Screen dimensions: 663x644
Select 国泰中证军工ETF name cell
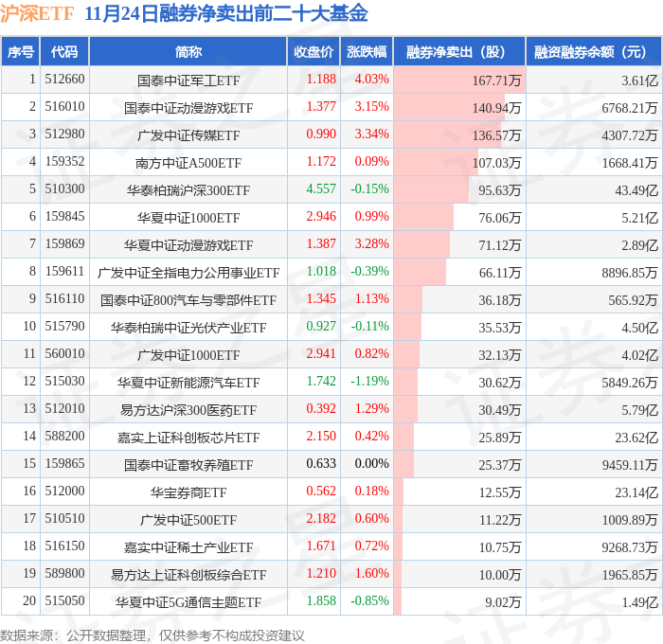point(188,80)
